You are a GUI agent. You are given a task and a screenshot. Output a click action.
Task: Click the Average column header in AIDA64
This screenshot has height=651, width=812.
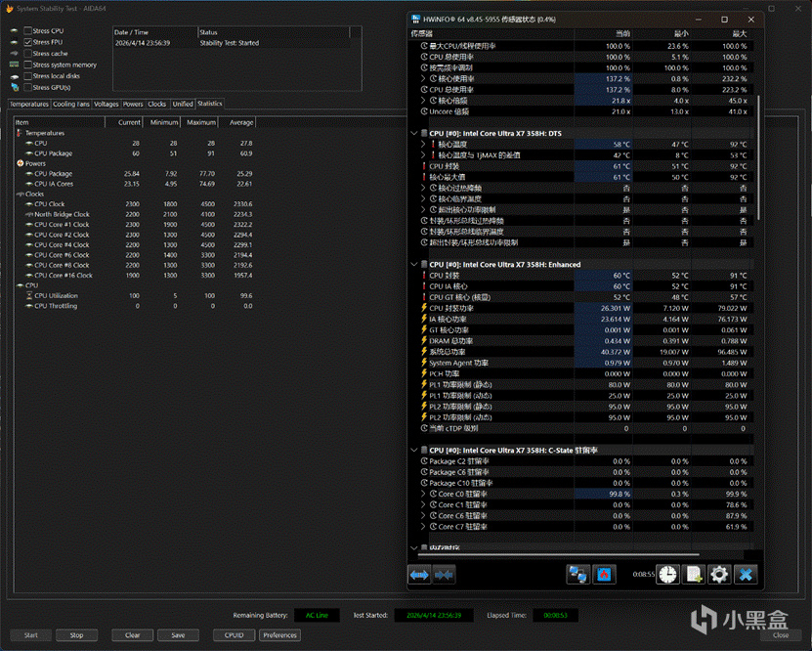(237, 122)
